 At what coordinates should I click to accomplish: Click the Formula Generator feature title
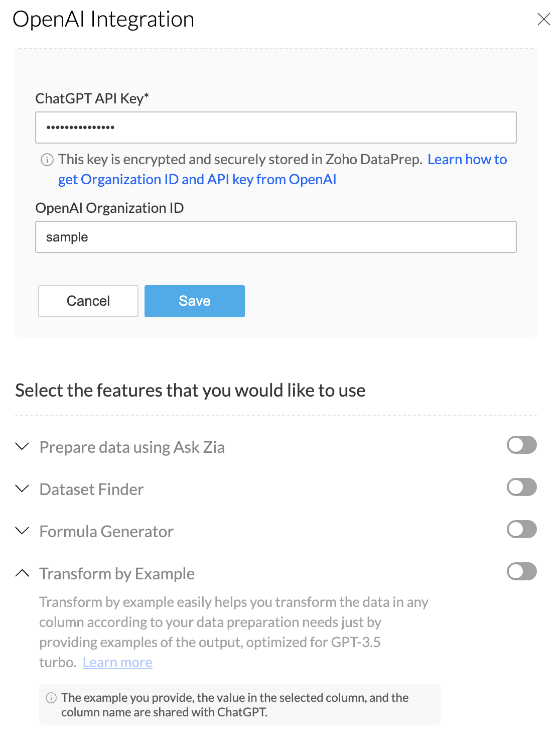click(106, 532)
